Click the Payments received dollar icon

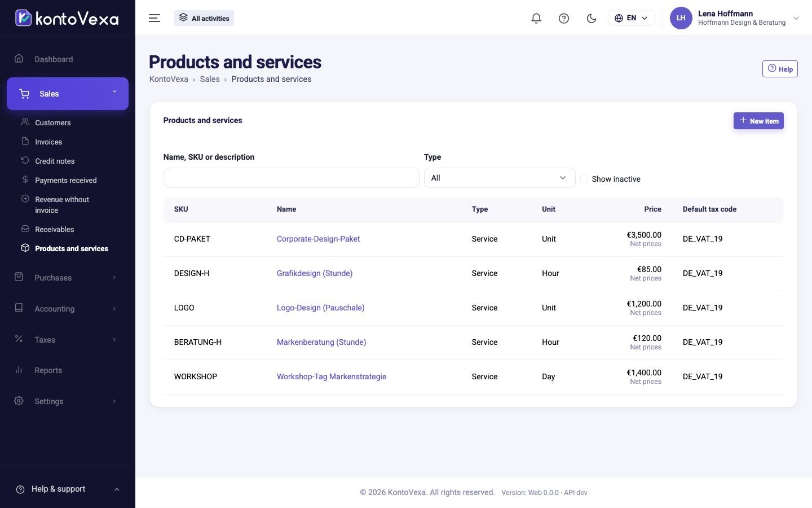[x=25, y=179]
